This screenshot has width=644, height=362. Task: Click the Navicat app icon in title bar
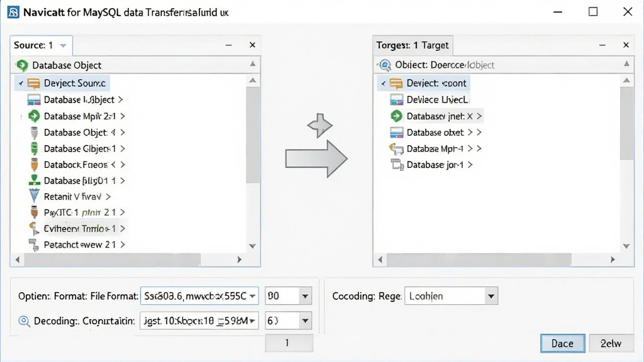[x=13, y=12]
